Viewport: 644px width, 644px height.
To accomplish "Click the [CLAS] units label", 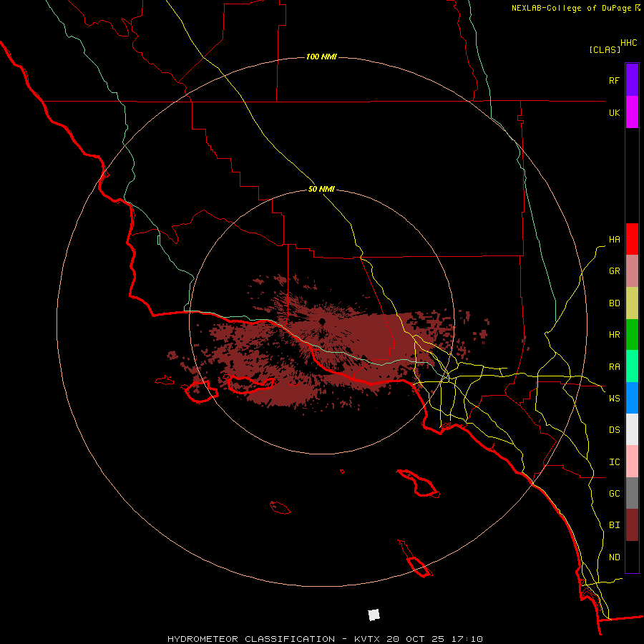I will [605, 49].
